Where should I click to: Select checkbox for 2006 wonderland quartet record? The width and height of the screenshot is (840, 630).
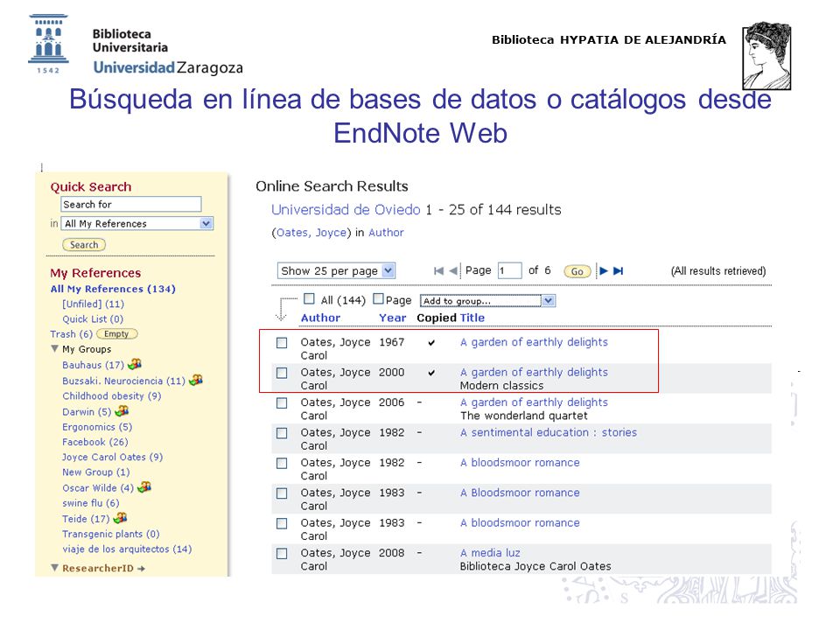(282, 402)
